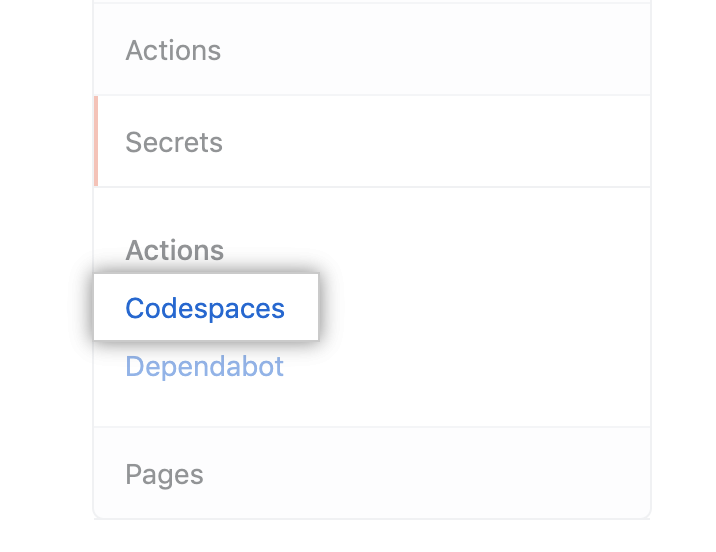Open the Pages settings item
The image size is (716, 552).
pos(165,474)
